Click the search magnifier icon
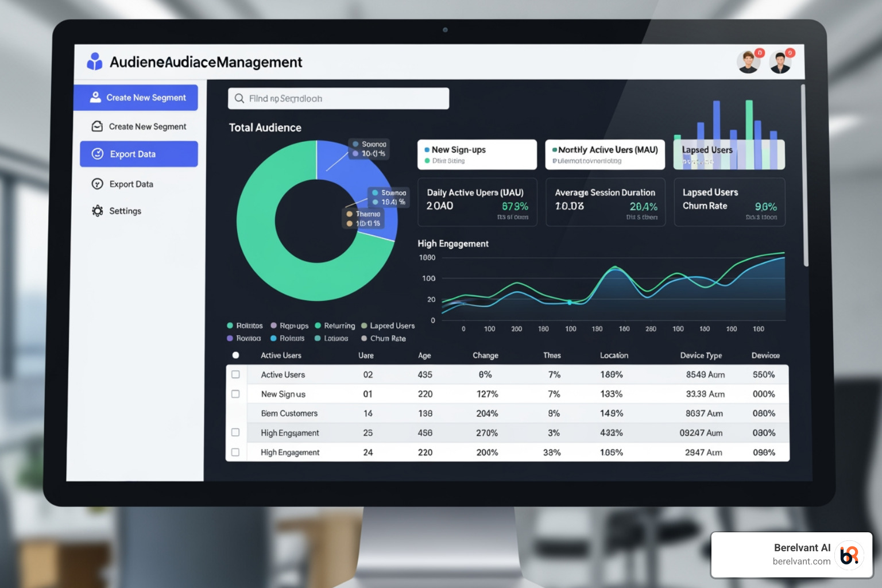Viewport: 882px width, 588px height. pyautogui.click(x=239, y=98)
